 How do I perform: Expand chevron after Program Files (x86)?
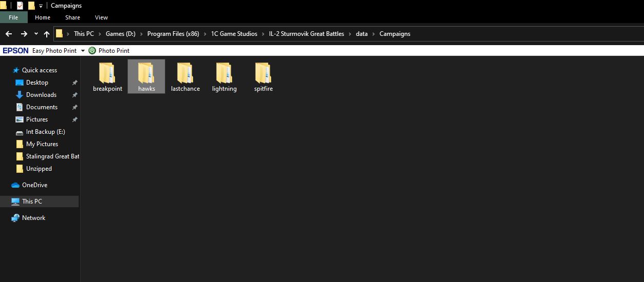click(205, 34)
